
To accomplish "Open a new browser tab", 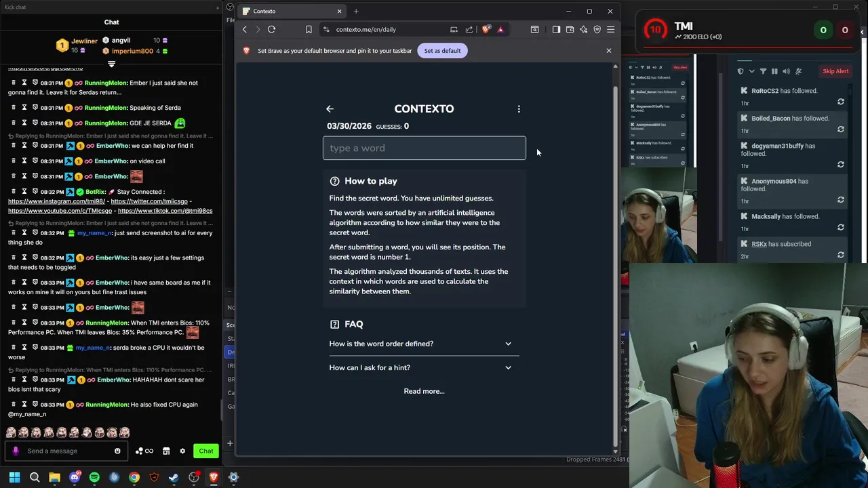I will coord(356,11).
